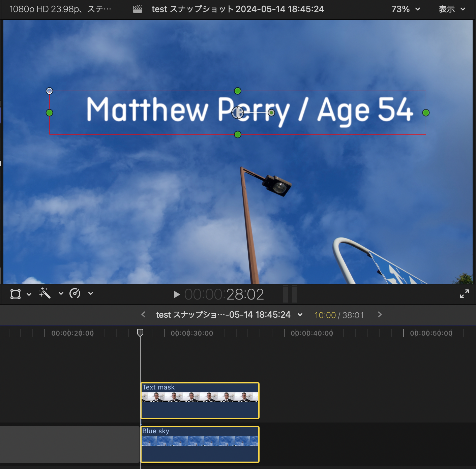Screen dimensions: 476x469
Task: Click the playhead marker on ruler
Action: [140, 333]
